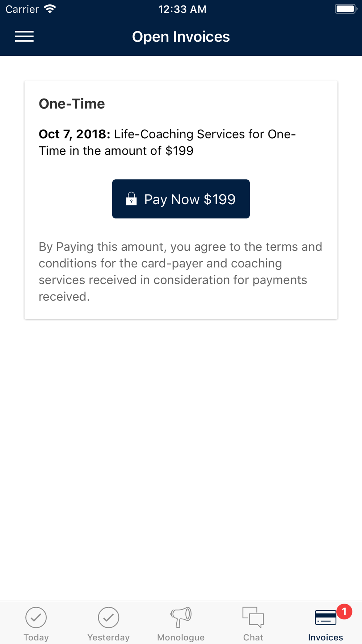Open the Chat bubbles icon

pyautogui.click(x=253, y=617)
